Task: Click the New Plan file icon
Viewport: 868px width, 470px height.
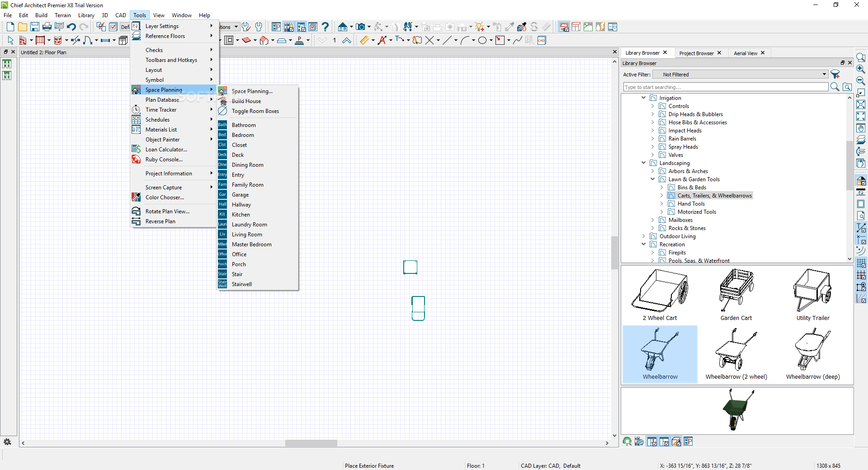Action: click(10, 27)
